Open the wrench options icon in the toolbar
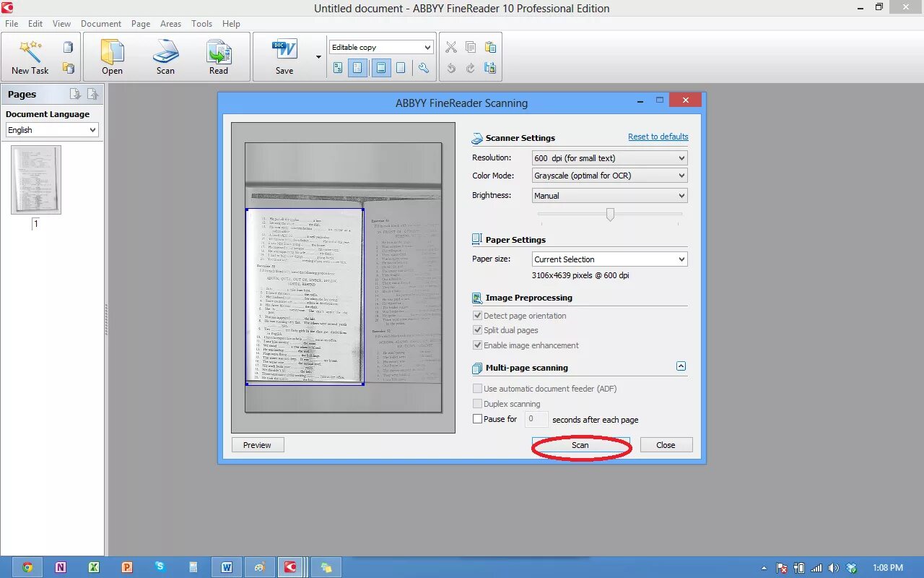Viewport: 924px width, 578px height. point(424,68)
